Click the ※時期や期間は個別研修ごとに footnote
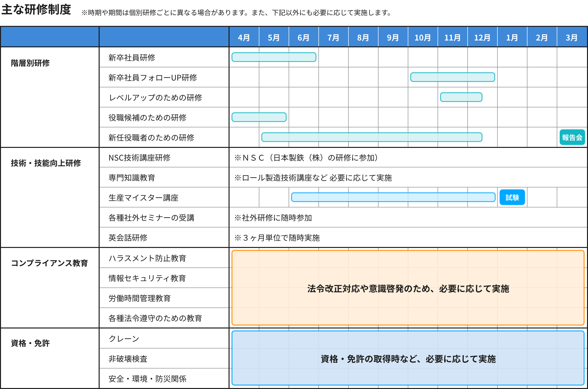Screen dimensions: 588x389 click(237, 12)
